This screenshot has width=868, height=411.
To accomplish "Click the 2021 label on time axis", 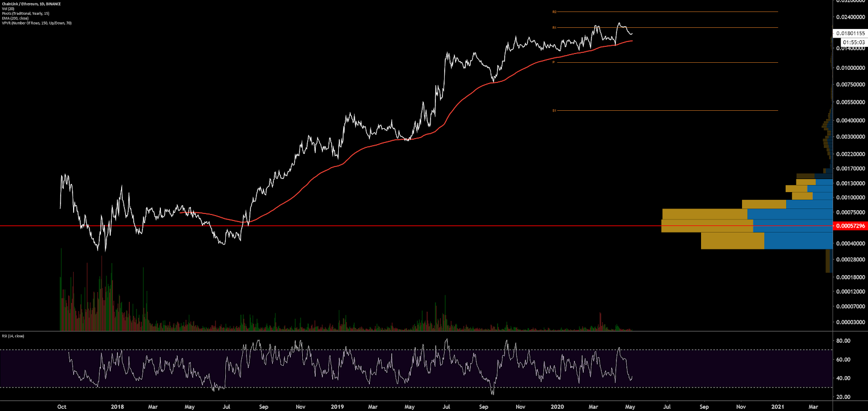I will click(x=778, y=407).
